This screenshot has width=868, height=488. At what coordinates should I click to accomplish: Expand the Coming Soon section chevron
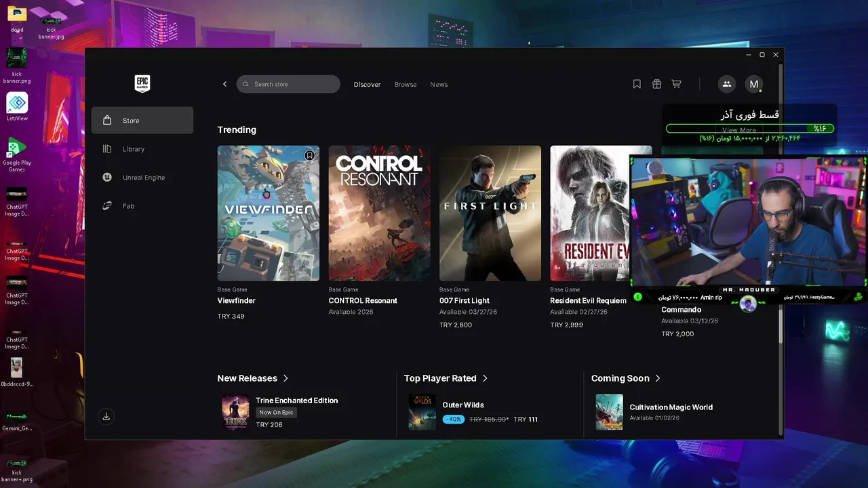[x=658, y=378]
